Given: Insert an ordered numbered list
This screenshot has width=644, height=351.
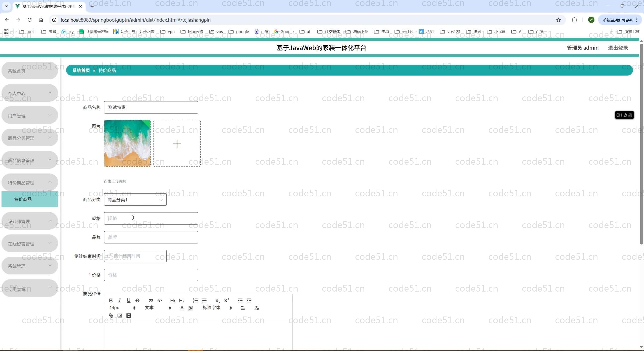Looking at the screenshot, I should [x=195, y=300].
